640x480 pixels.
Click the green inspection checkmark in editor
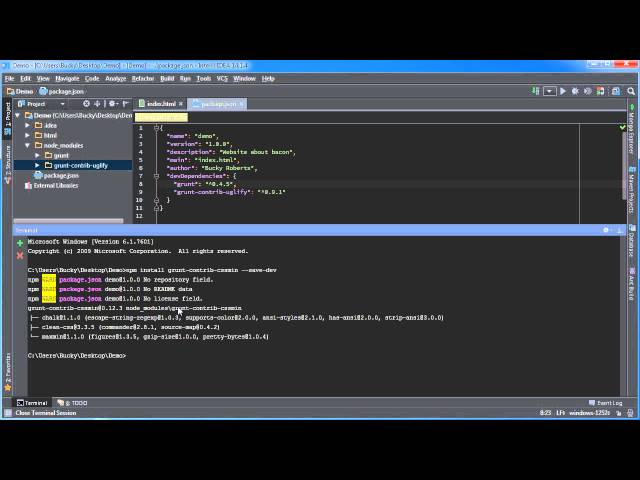pyautogui.click(x=622, y=127)
